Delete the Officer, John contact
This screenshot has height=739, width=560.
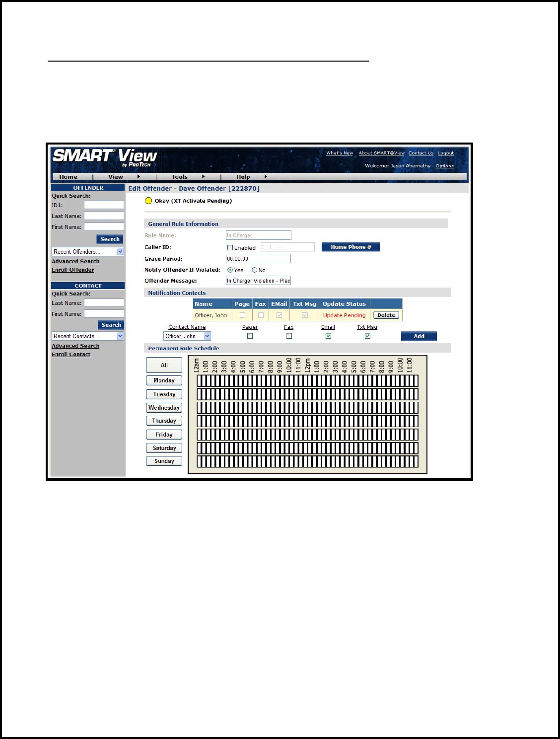click(x=386, y=315)
